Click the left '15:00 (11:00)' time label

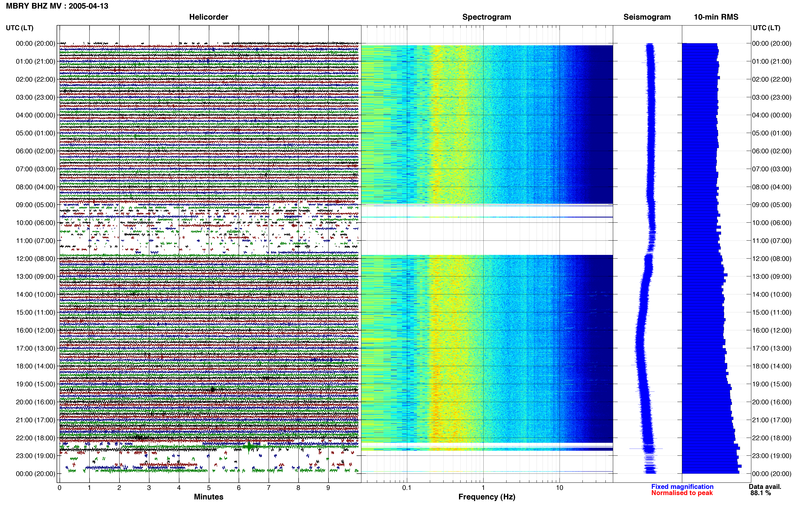(36, 313)
